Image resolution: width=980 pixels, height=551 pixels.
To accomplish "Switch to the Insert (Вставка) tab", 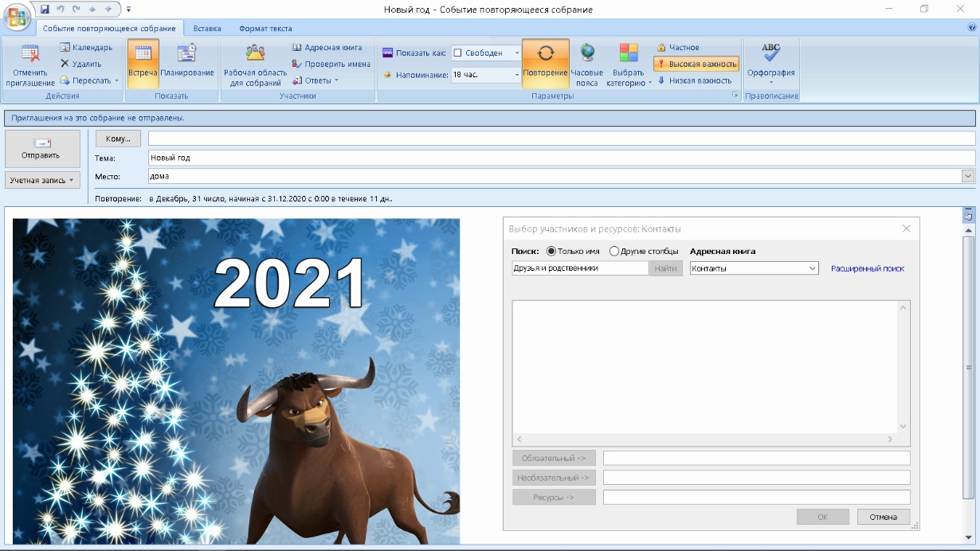I will tap(207, 29).
